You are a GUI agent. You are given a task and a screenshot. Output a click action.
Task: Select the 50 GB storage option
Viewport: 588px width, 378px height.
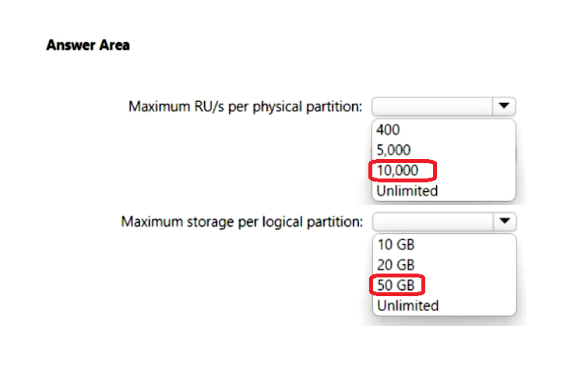click(396, 285)
